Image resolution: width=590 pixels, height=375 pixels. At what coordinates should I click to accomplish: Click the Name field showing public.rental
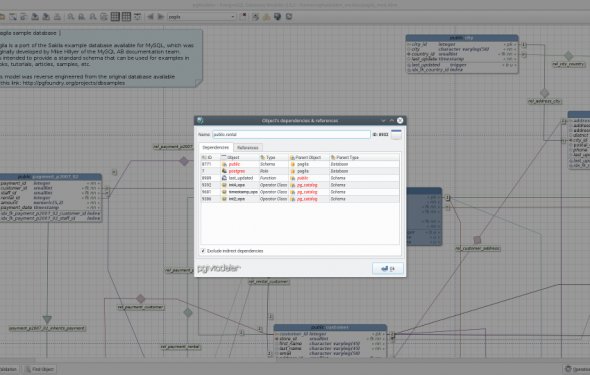291,134
